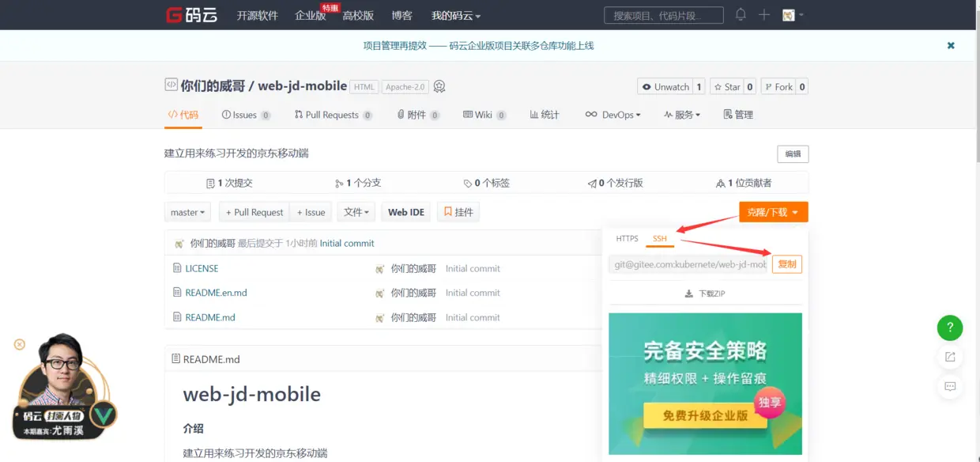The height and width of the screenshot is (462, 980).
Task: Open the 1 次提交 commits link
Action: point(229,183)
